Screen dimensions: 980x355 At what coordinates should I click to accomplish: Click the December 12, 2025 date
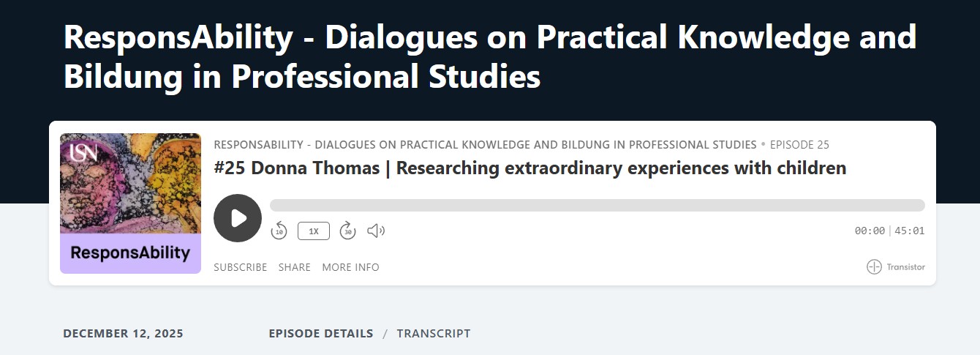coord(124,333)
